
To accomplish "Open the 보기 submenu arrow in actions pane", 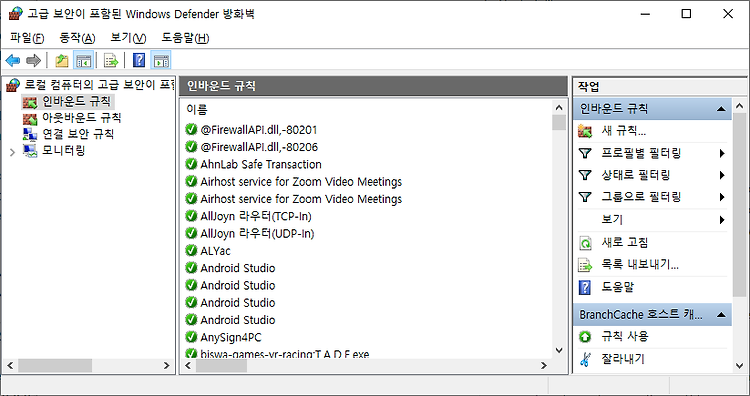I will click(x=722, y=220).
